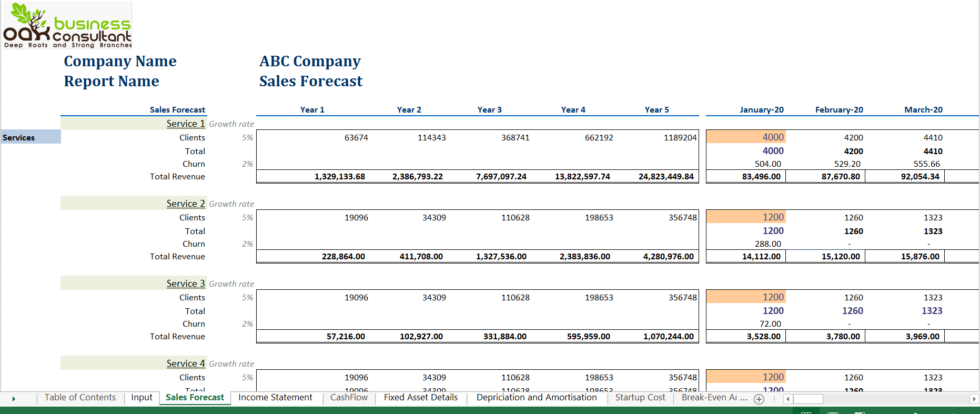980x414 pixels.
Task: Select the orange 4000 clients input cell
Action: [x=746, y=137]
